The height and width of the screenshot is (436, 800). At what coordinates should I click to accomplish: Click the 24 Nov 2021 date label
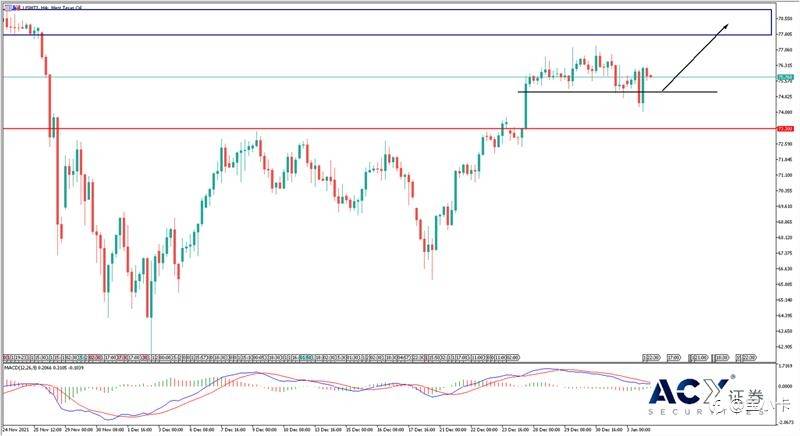click(x=15, y=430)
